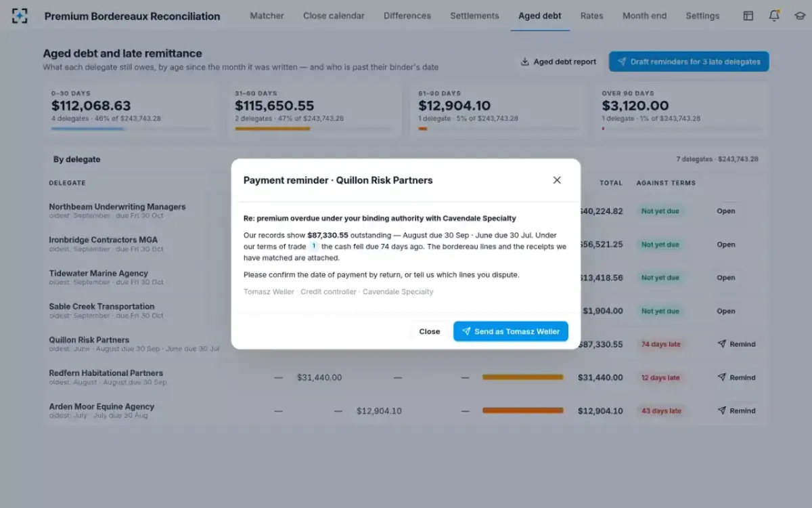Viewport: 812px width, 508px height.
Task: Click the paper plane icon for Redfern Habitational Partners
Action: click(x=721, y=377)
